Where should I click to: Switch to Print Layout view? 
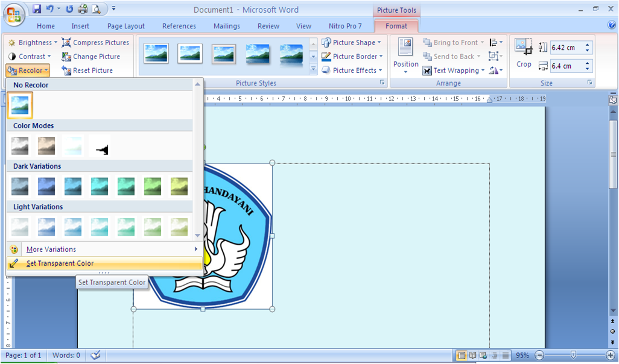tap(462, 356)
